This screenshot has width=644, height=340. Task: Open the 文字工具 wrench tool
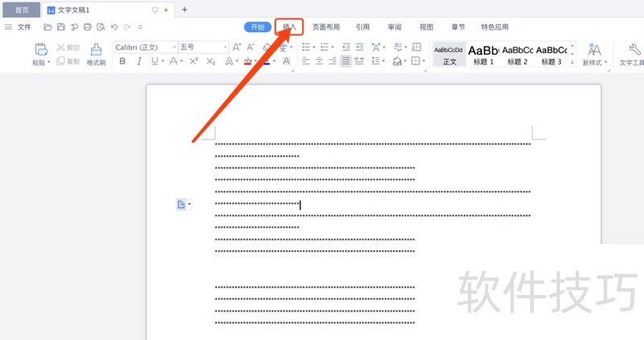point(633,54)
